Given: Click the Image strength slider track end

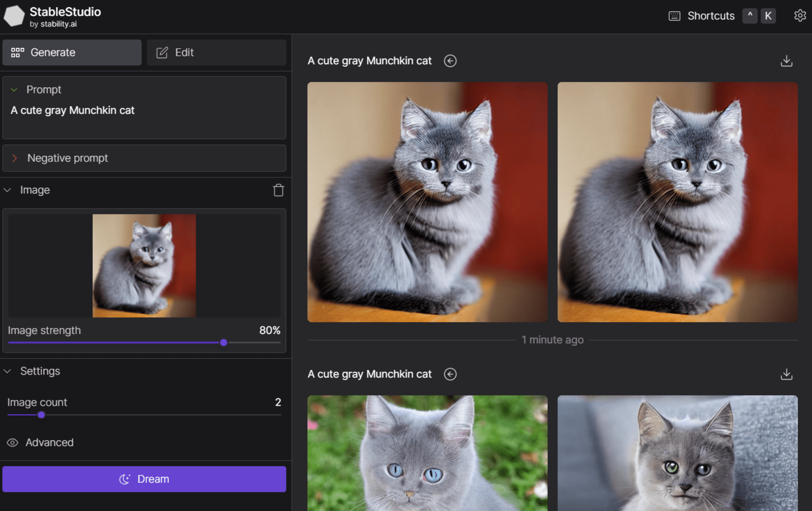Looking at the screenshot, I should click(x=279, y=343).
